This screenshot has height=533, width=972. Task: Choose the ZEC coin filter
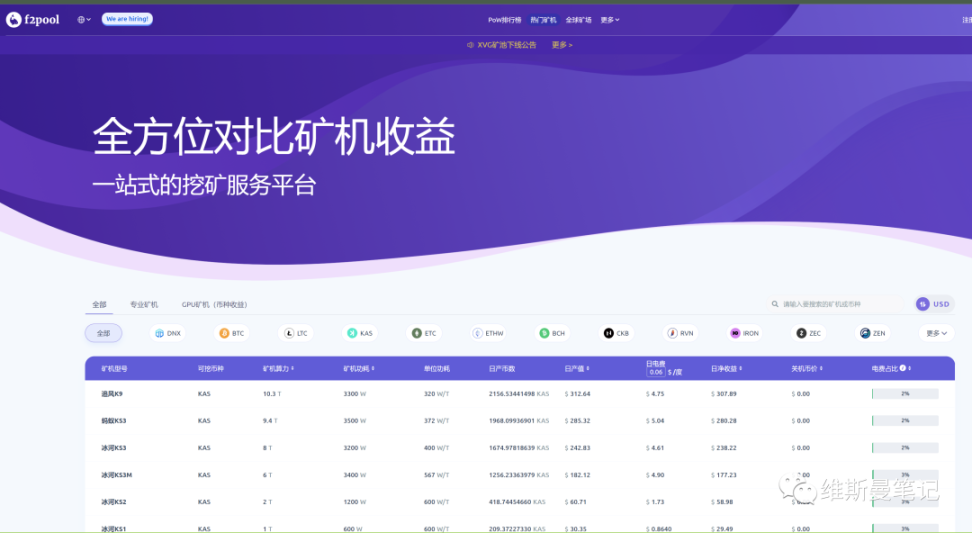808,333
